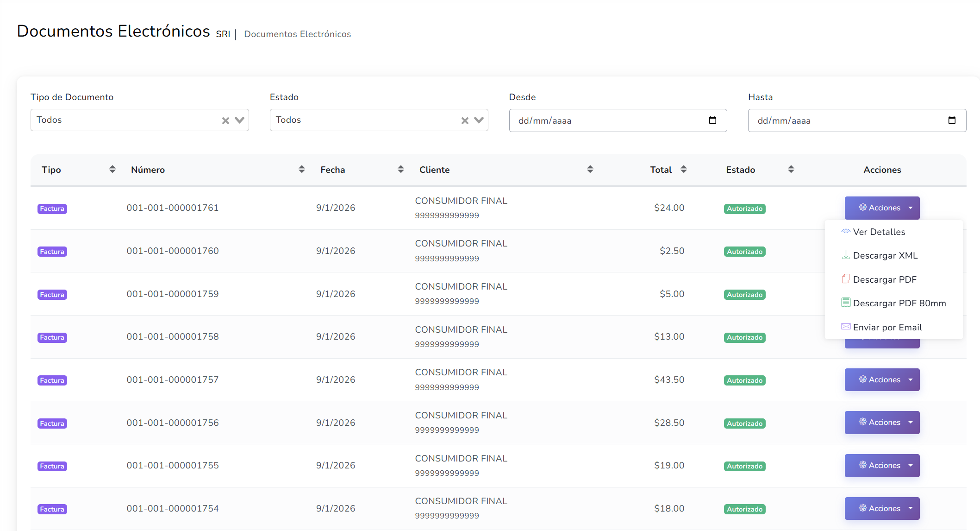Image resolution: width=980 pixels, height=531 pixels.
Task: Sort table by Total column
Action: coord(683,170)
